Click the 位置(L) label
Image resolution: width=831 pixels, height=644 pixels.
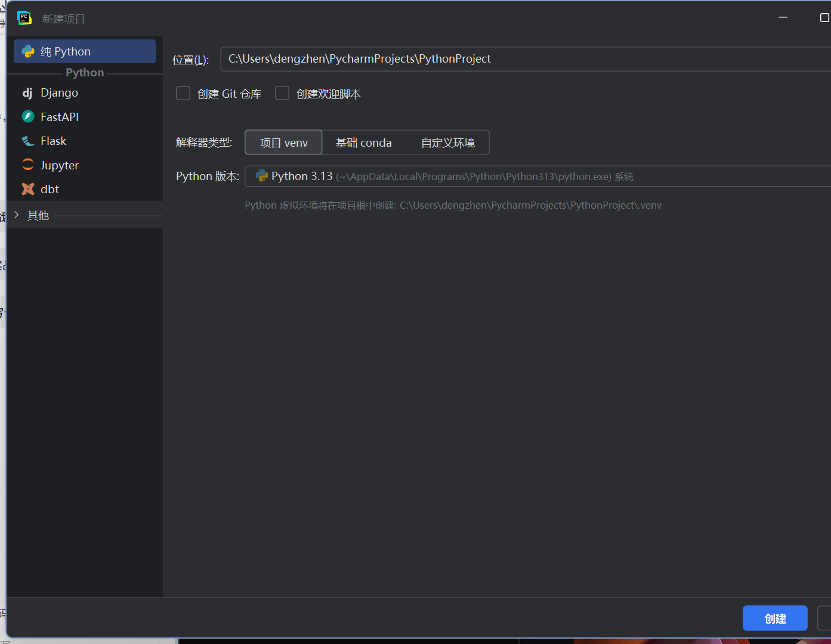tap(190, 60)
